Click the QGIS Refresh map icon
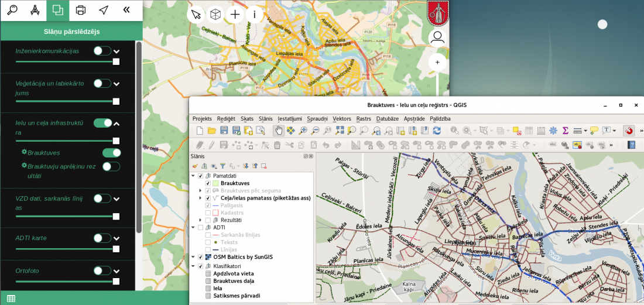644x305 pixels. (x=437, y=131)
